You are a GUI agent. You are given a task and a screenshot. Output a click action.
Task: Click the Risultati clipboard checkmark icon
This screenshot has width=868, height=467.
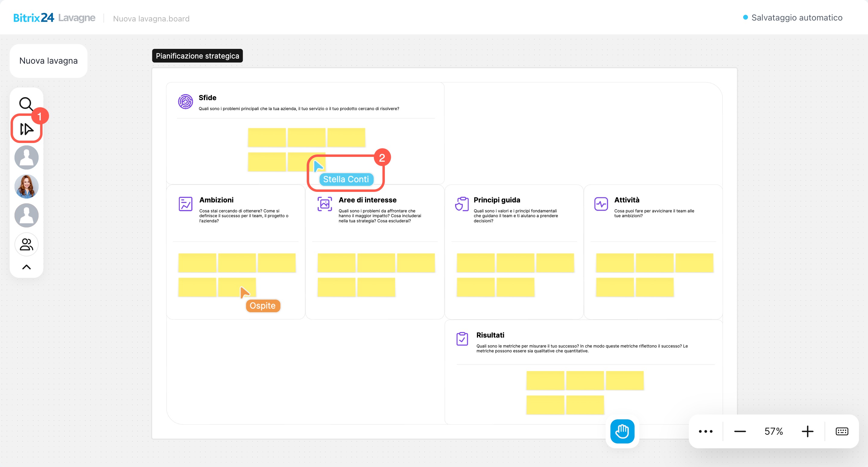(462, 338)
